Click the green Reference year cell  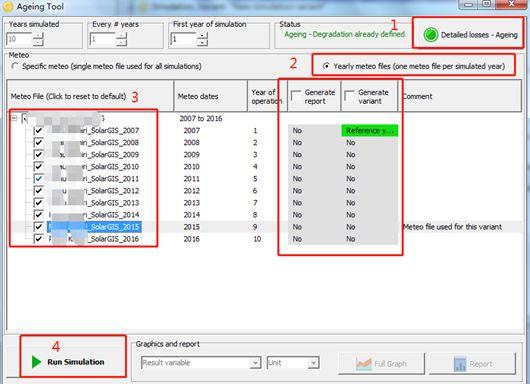pyautogui.click(x=370, y=130)
